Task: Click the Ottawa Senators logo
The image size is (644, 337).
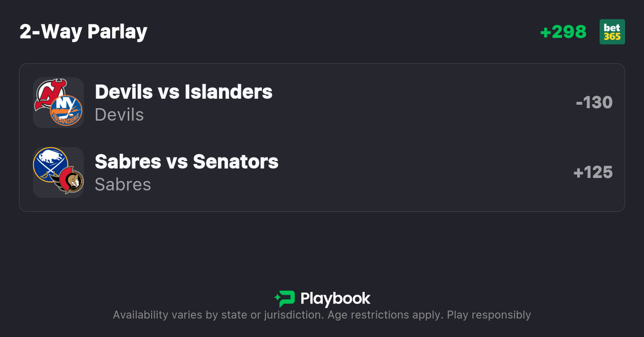Action: click(68, 180)
